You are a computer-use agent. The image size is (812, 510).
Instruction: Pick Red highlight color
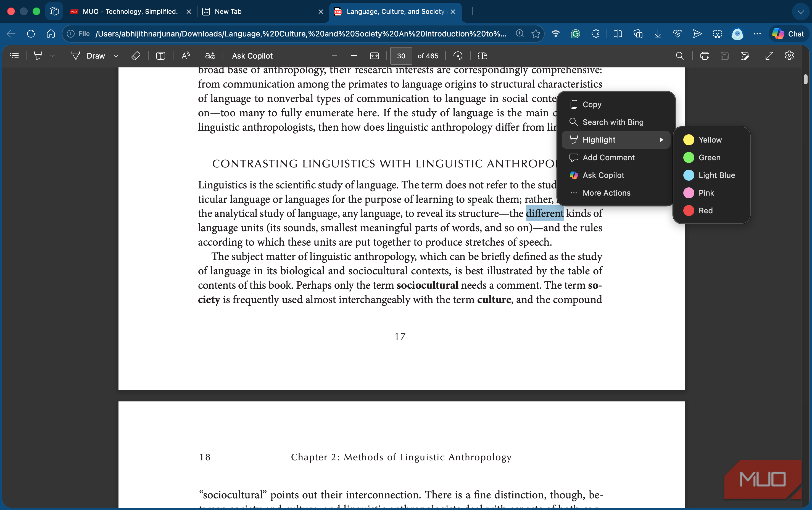click(x=711, y=211)
